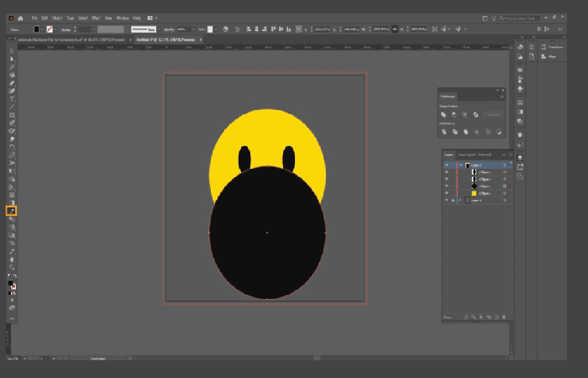Viewport: 588px width, 378px height.
Task: Select the Mesh tool
Action: 12,195
